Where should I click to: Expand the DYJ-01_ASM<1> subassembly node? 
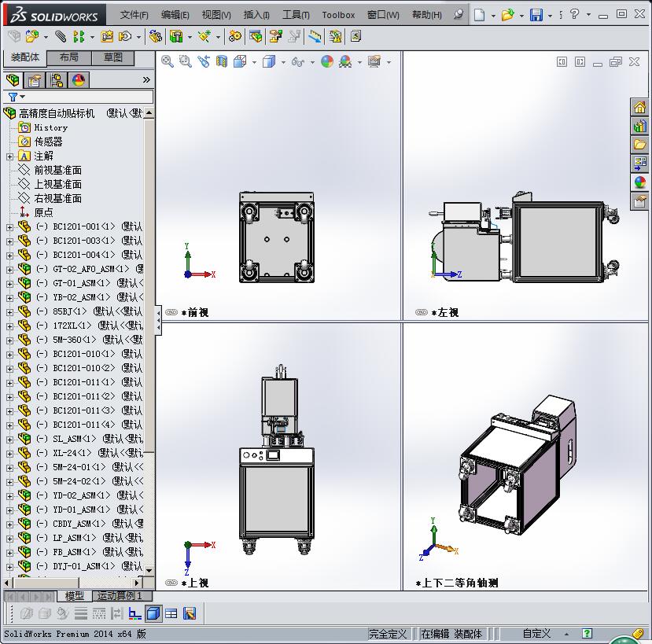pos(9,567)
